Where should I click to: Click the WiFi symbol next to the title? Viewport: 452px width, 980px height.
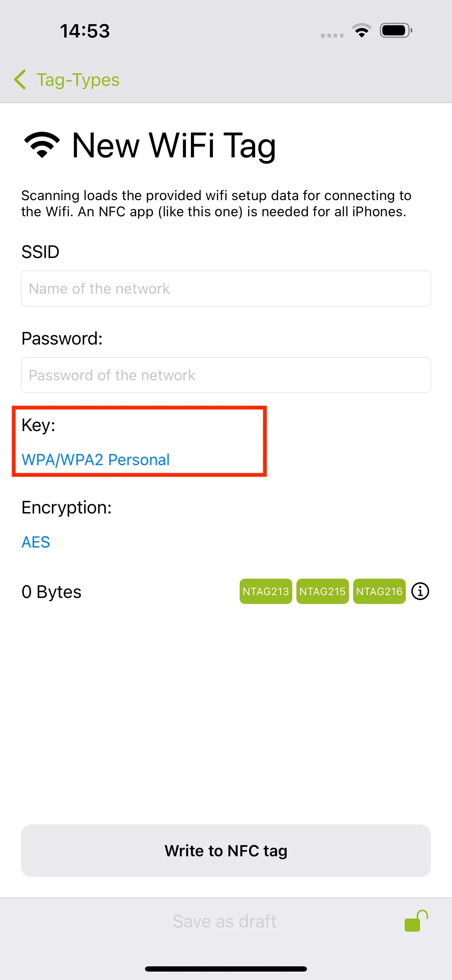[x=41, y=144]
